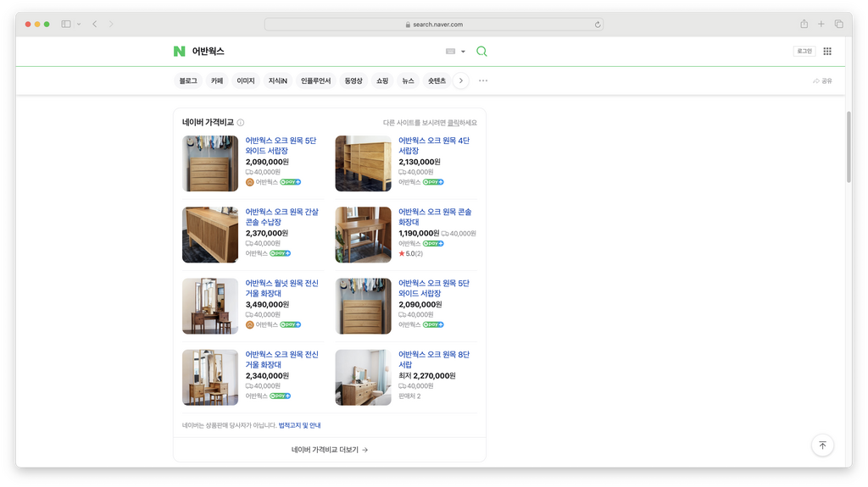This screenshot has height=487, width=868.
Task: Click the 5.0 star rating on 콘솔 화장대
Action: click(411, 253)
